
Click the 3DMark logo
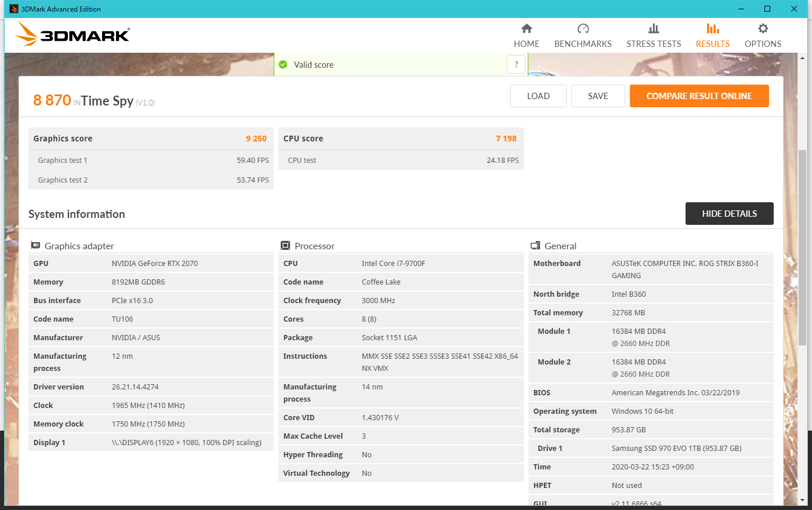(73, 35)
